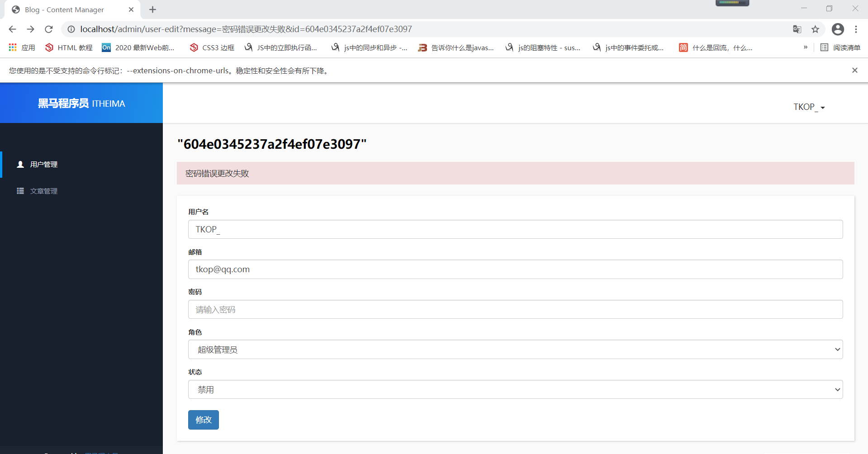Focus the 邮箱 input field

pos(515,269)
